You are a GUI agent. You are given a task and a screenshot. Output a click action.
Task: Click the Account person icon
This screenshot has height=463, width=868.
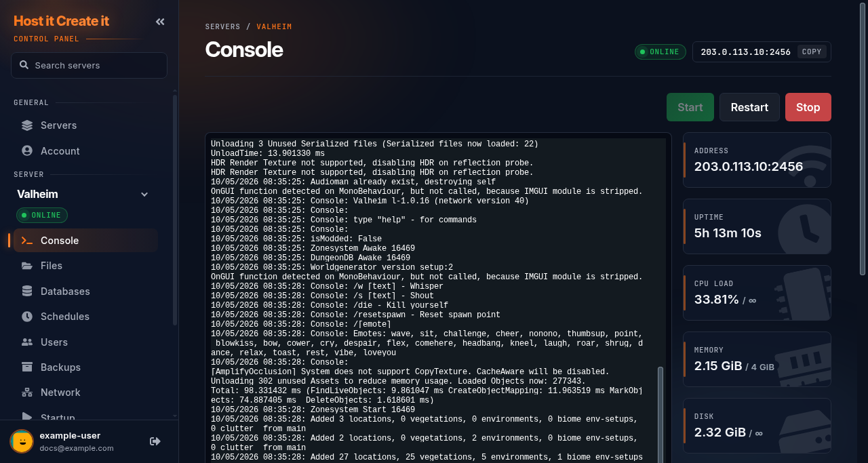(27, 151)
